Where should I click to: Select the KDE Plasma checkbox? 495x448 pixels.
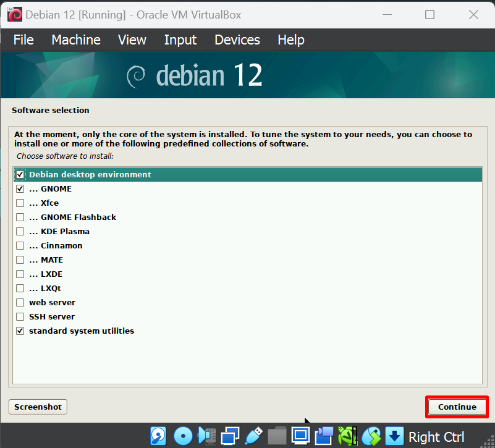[x=20, y=232]
